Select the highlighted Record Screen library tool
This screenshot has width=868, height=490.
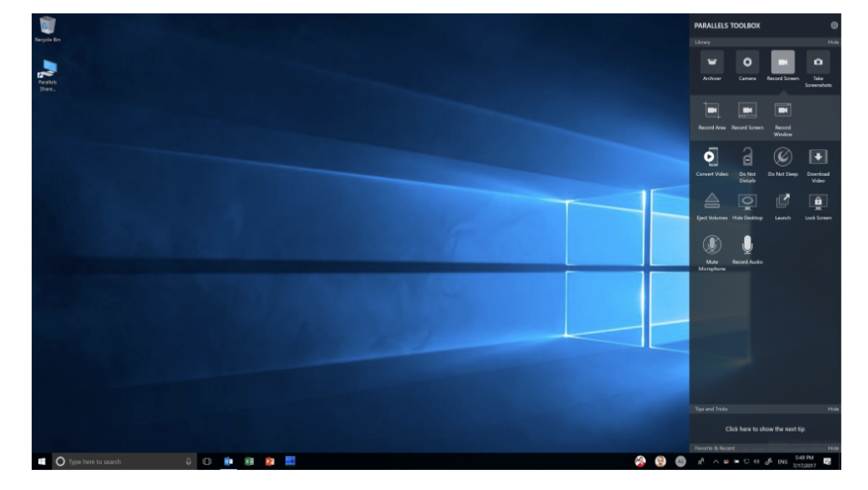[783, 66]
